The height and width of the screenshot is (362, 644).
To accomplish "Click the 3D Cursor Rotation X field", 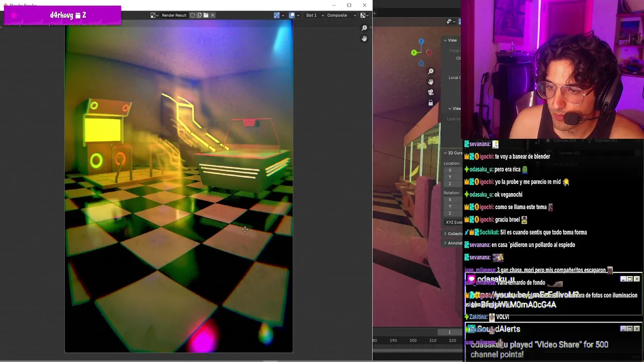I will click(453, 200).
